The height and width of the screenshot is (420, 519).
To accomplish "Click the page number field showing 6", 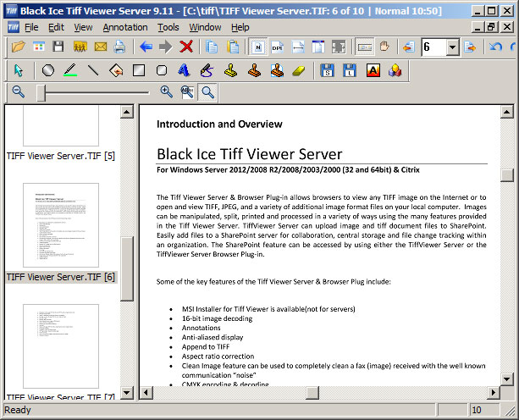I will pos(433,47).
